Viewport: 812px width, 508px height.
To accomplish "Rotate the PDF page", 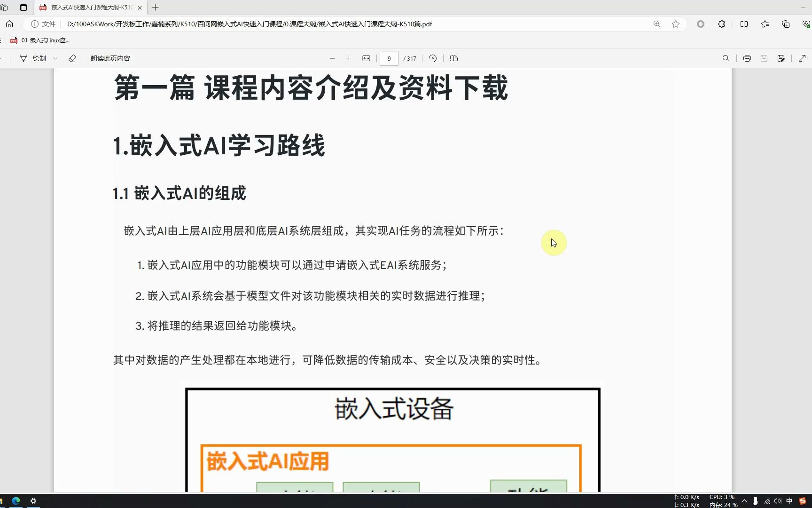I will click(433, 58).
